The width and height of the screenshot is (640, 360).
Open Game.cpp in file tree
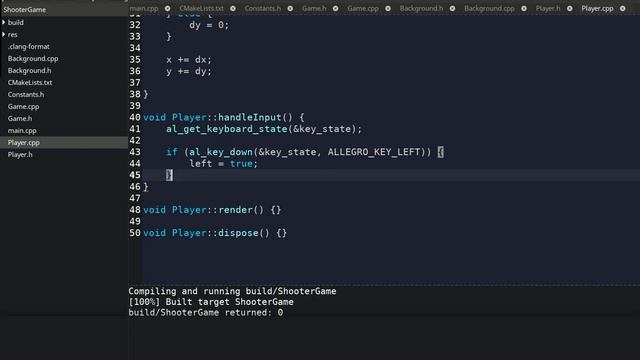coord(23,107)
